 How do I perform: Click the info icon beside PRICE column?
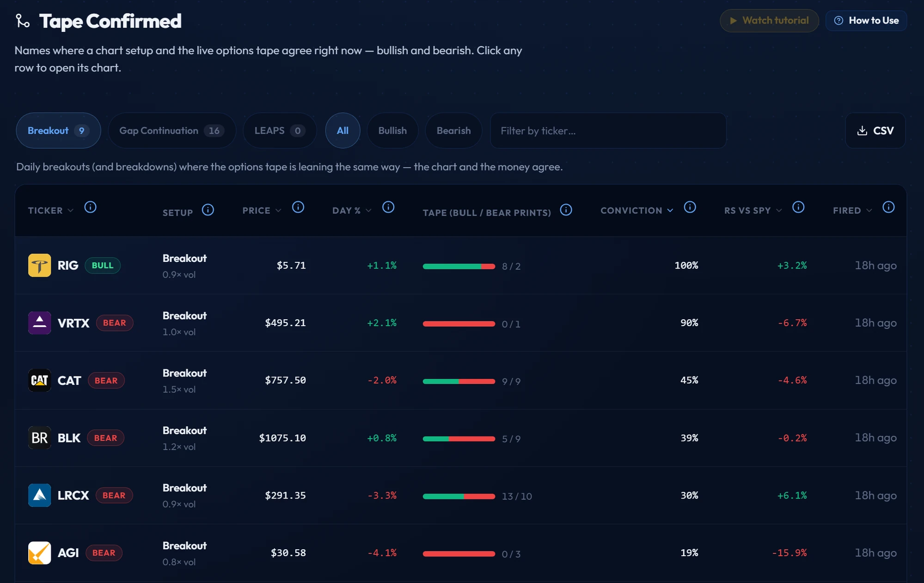click(298, 207)
